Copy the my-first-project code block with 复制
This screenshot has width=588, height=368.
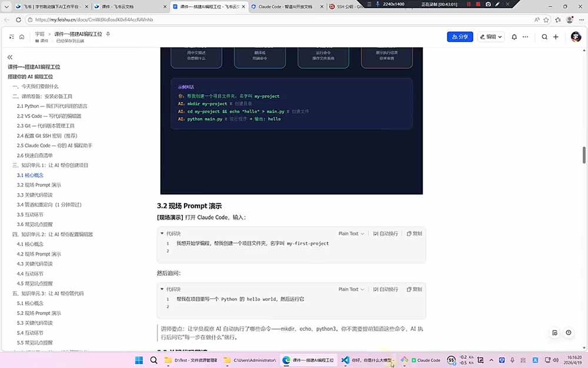[x=415, y=234]
